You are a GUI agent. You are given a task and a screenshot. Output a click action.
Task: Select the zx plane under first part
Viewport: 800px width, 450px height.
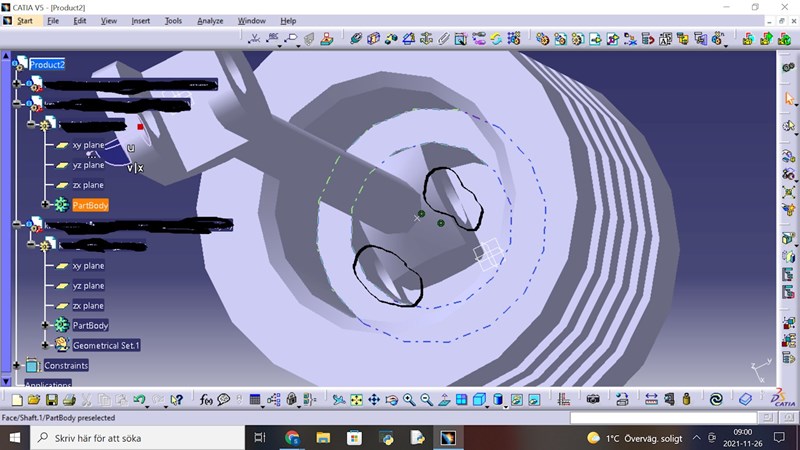87,185
